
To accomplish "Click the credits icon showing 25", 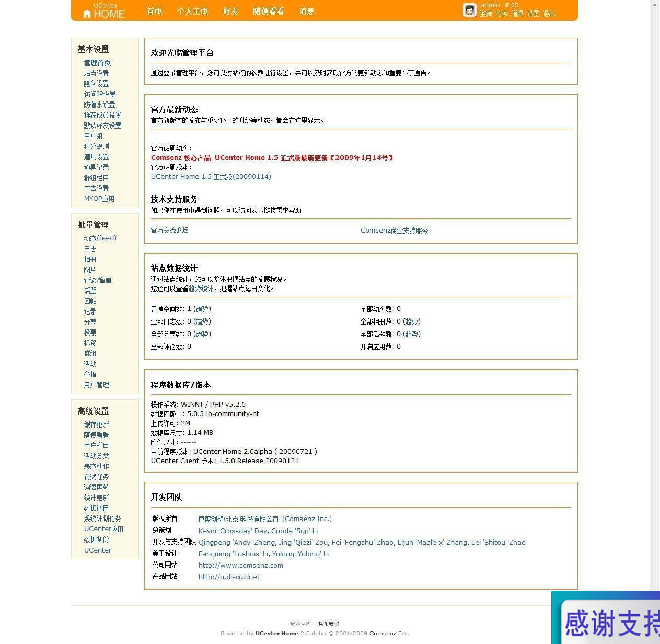I will click(507, 5).
